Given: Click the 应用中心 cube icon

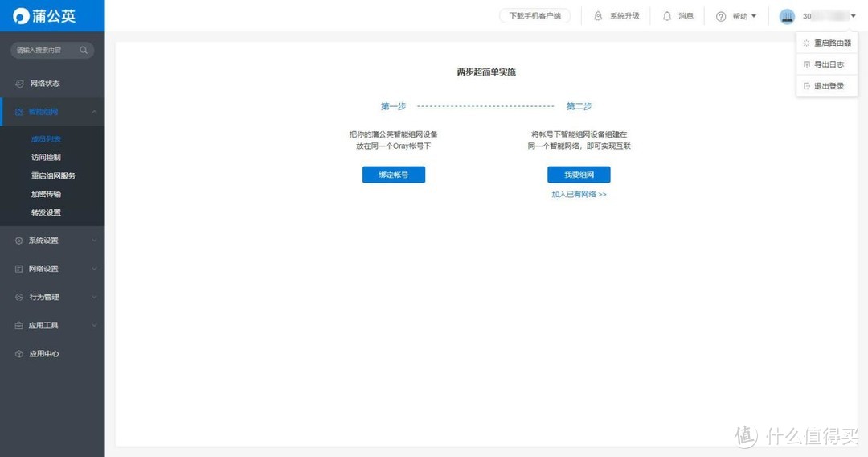Looking at the screenshot, I should (x=18, y=353).
